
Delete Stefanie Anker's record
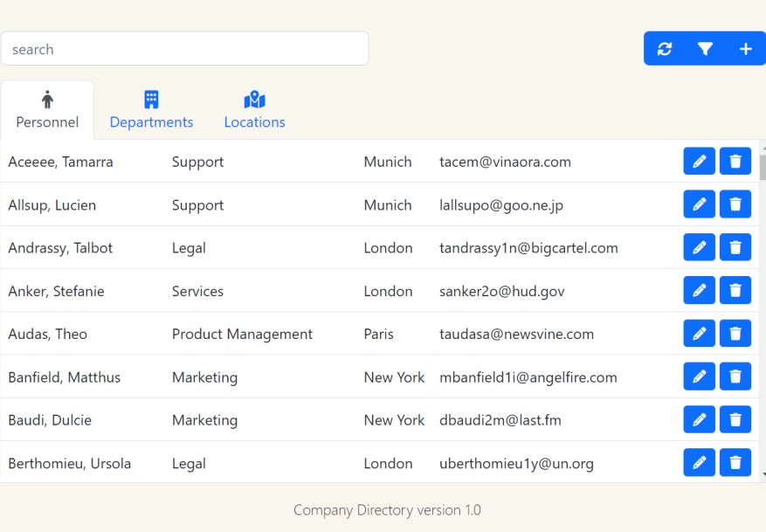click(735, 291)
